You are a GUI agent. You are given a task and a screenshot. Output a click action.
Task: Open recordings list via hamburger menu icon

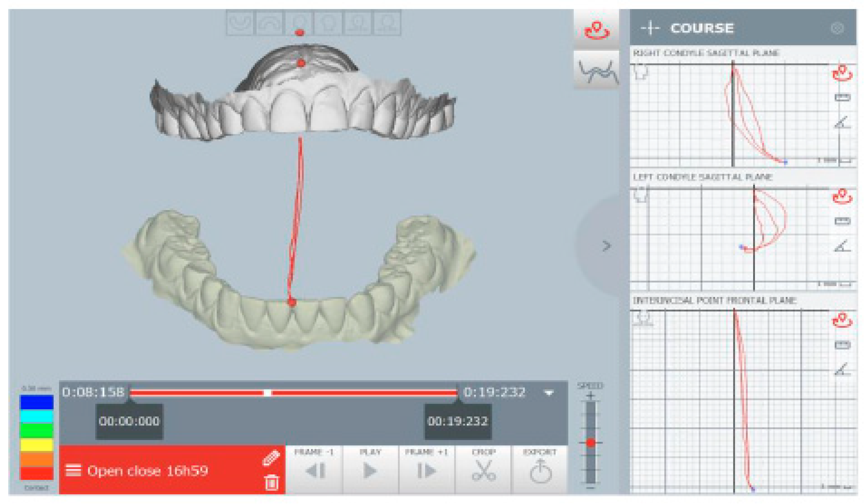(x=73, y=470)
